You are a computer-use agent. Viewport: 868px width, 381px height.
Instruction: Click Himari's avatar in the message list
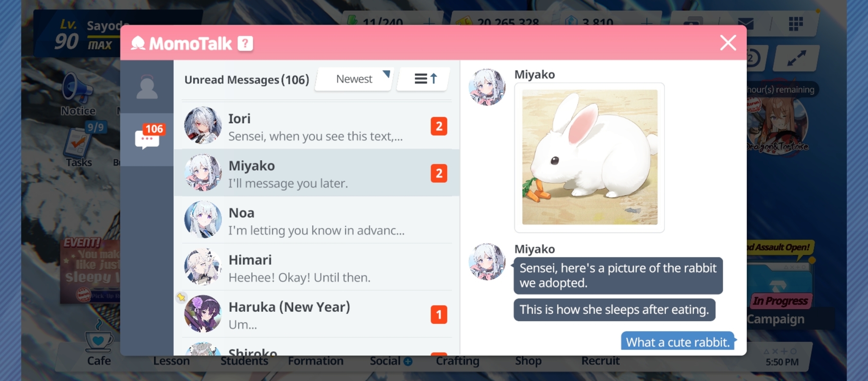point(203,267)
